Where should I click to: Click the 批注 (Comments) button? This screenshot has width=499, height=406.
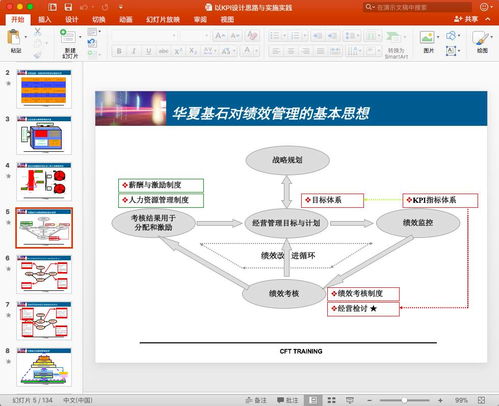pyautogui.click(x=287, y=400)
